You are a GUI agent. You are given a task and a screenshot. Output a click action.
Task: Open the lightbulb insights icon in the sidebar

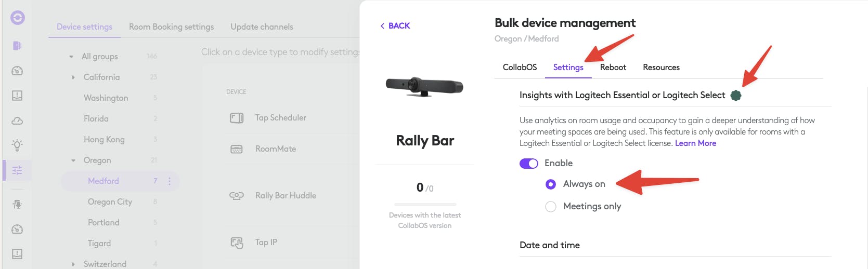point(17,145)
